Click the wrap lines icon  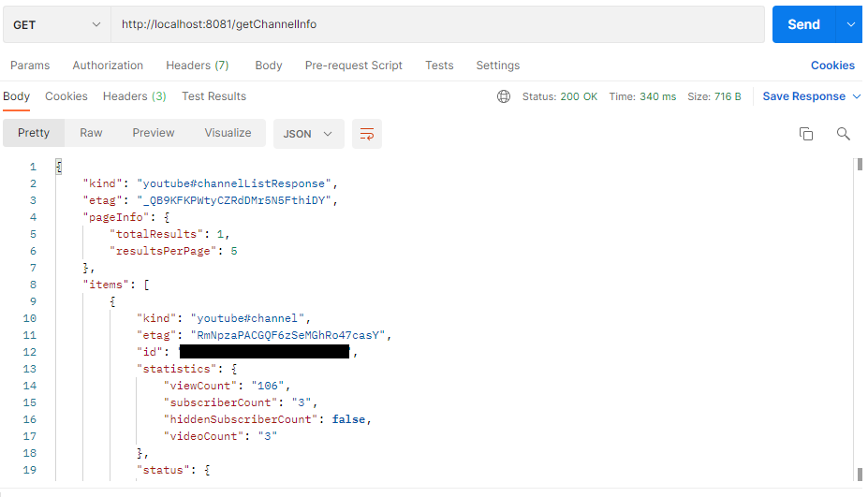tap(367, 134)
